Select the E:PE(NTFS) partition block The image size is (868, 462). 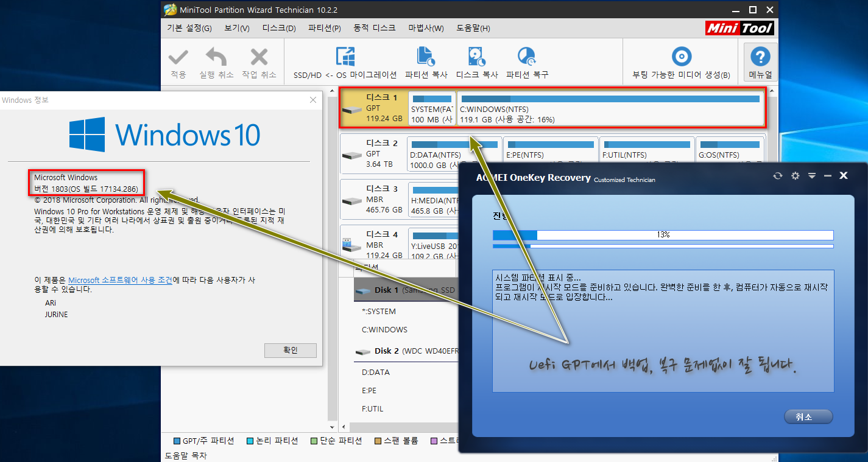551,153
